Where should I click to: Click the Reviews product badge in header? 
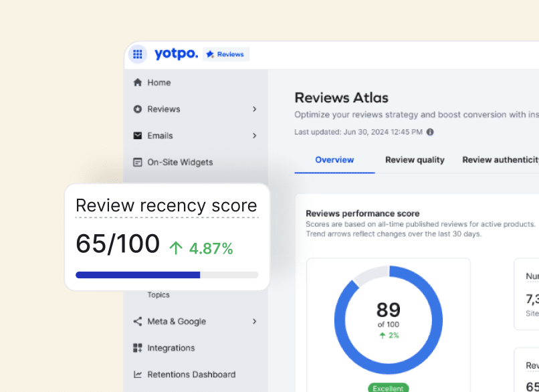(226, 54)
